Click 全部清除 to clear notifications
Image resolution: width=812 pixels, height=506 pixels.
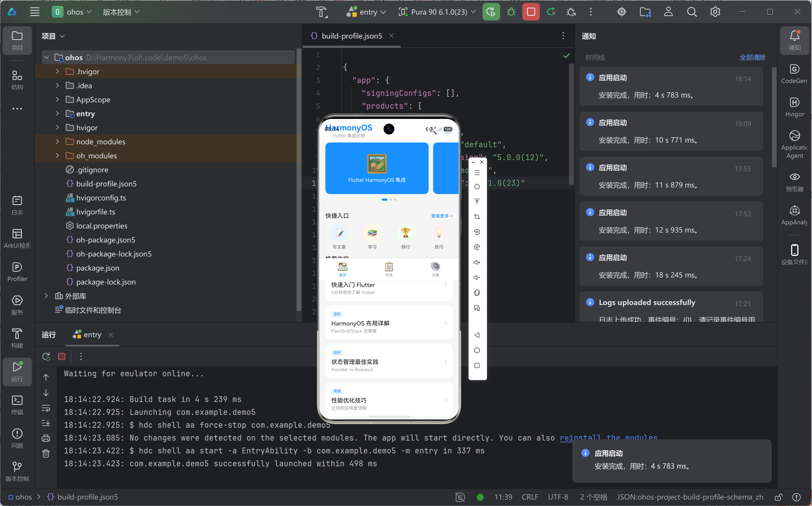(x=752, y=57)
